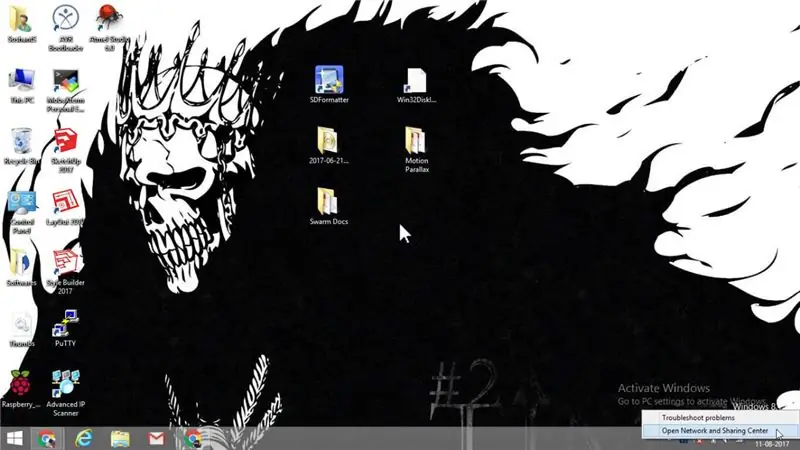This screenshot has width=800, height=450.
Task: Open the Gmail taskbar shortcut
Action: 156,439
